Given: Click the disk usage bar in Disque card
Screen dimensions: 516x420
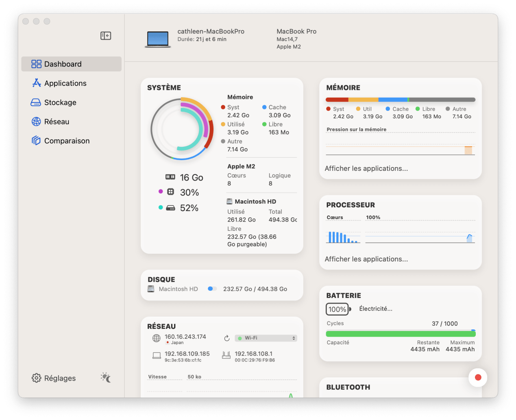Looking at the screenshot, I should [x=212, y=289].
